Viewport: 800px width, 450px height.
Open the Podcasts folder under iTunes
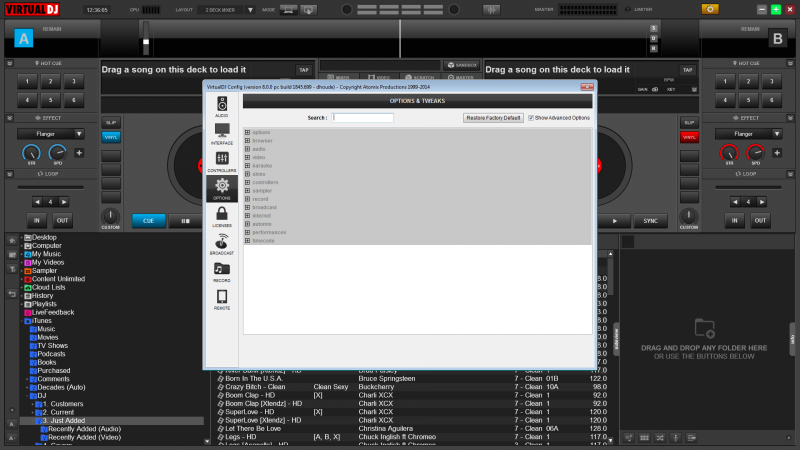click(51, 354)
